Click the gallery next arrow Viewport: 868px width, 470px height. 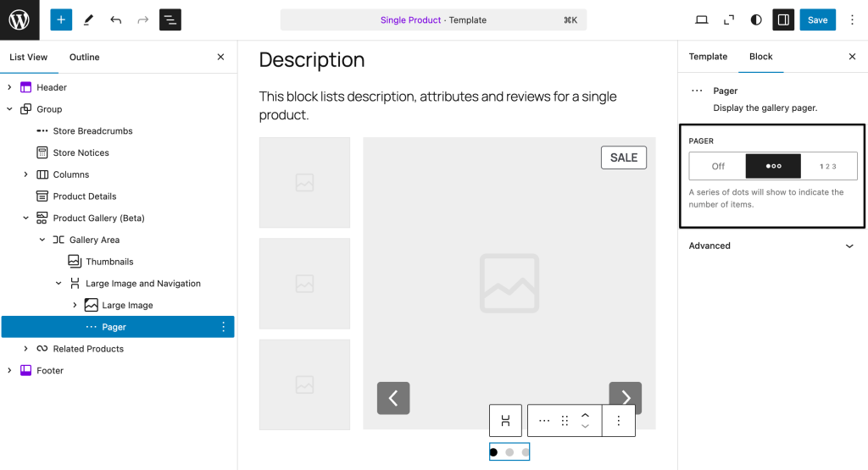[625, 398]
